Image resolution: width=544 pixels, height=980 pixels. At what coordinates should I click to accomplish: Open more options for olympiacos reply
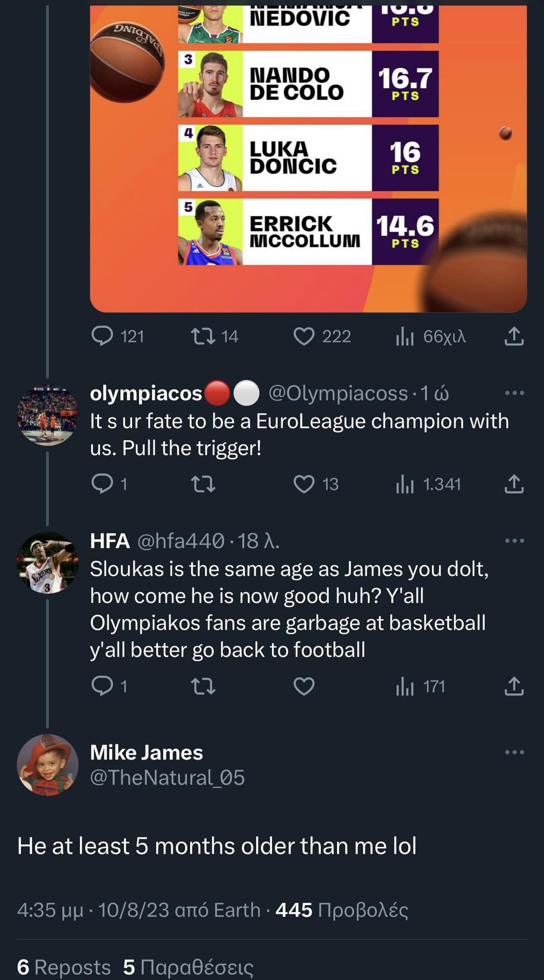[x=514, y=393]
